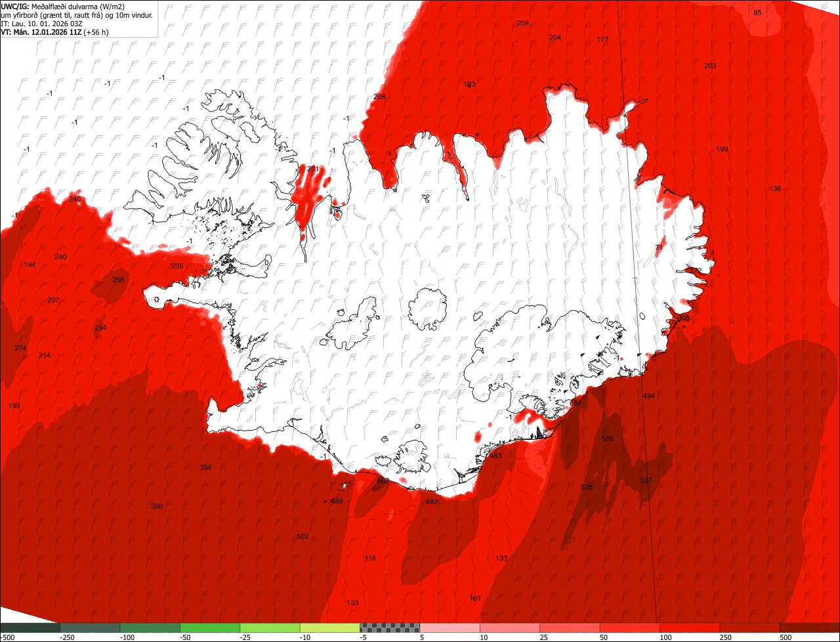Select the light green swatch between -25 and -10
The width and height of the screenshot is (840, 642).
pos(270,628)
